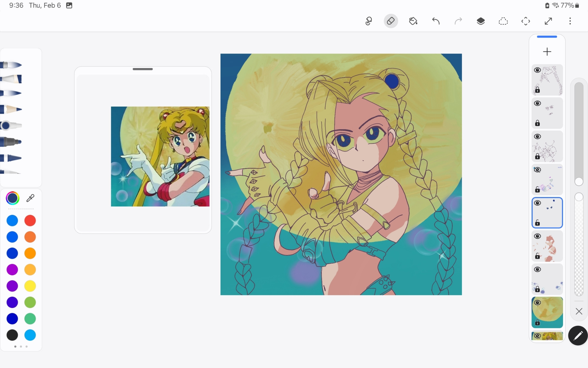Image resolution: width=588 pixels, height=368 pixels.
Task: Hide the skin-tone color layer
Action: click(537, 236)
